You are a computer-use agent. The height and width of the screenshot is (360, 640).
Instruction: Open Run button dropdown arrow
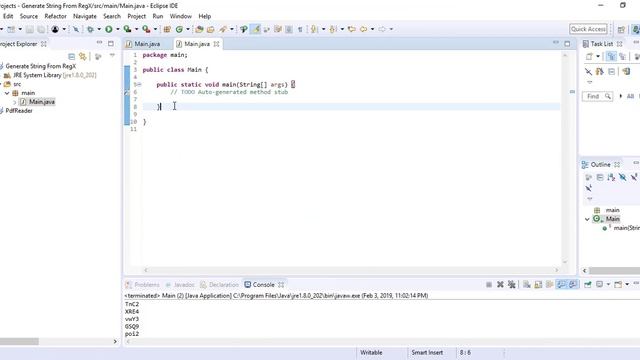pyautogui.click(x=118, y=29)
